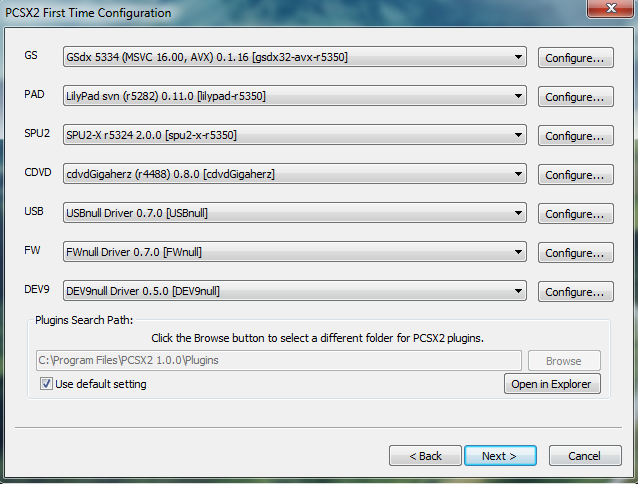Viewport: 638px width, 484px height.
Task: Click the GS label
Action: click(31, 55)
